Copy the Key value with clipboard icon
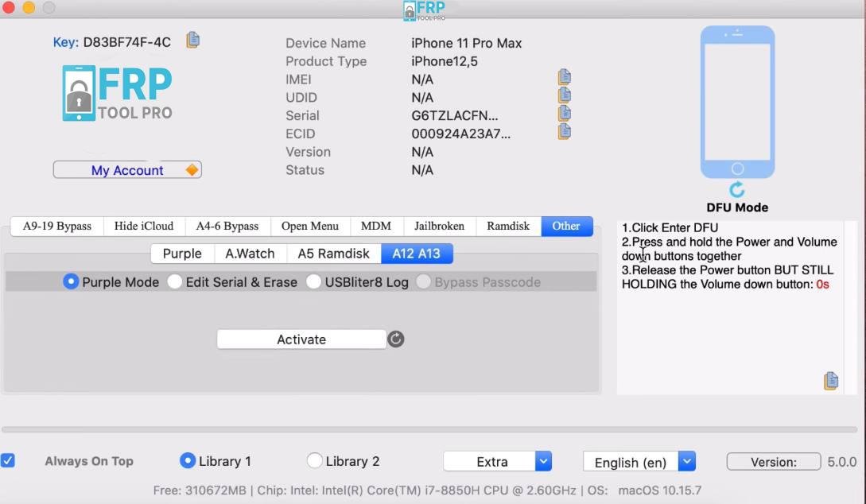Screen dimensions: 866x504 pos(192,40)
